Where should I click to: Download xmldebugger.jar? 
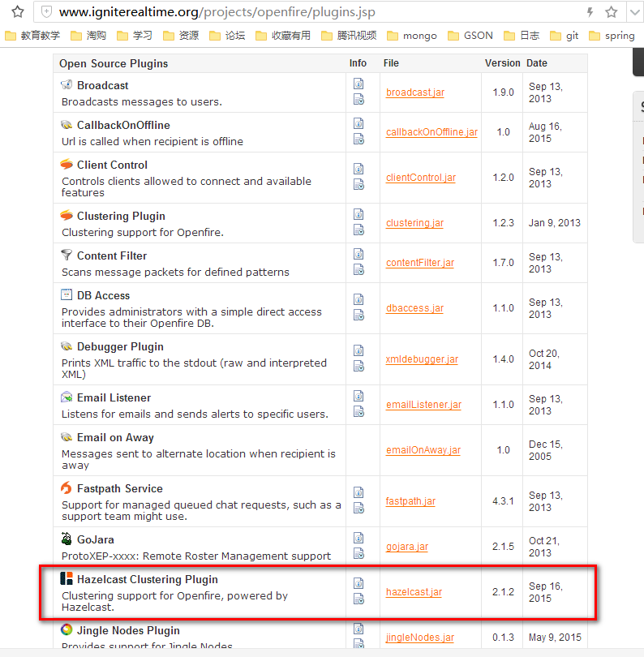(422, 359)
